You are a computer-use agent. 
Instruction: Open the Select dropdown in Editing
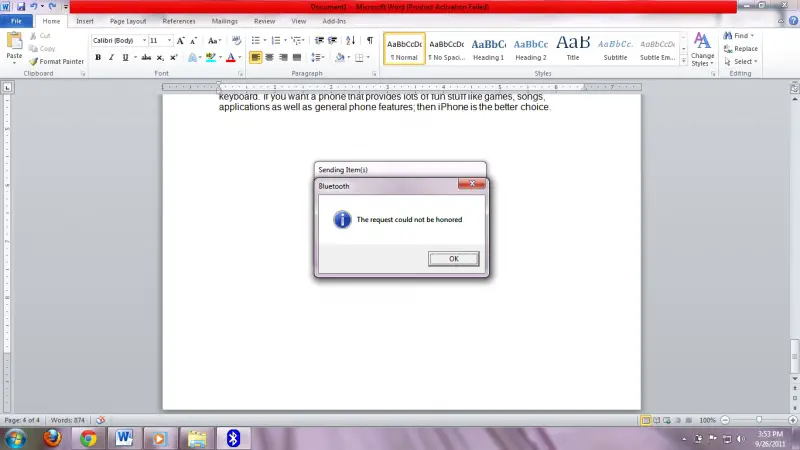(741, 61)
